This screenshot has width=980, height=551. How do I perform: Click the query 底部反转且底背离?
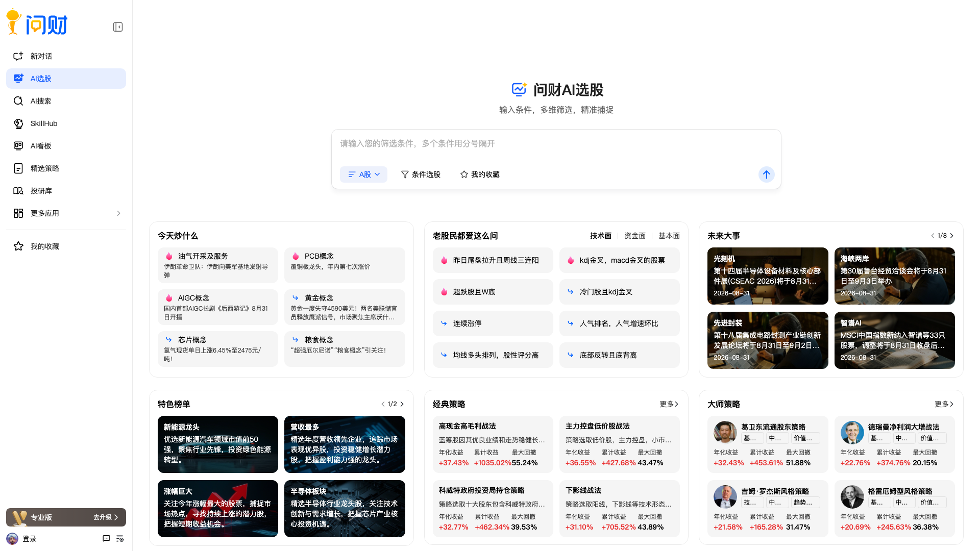point(619,355)
